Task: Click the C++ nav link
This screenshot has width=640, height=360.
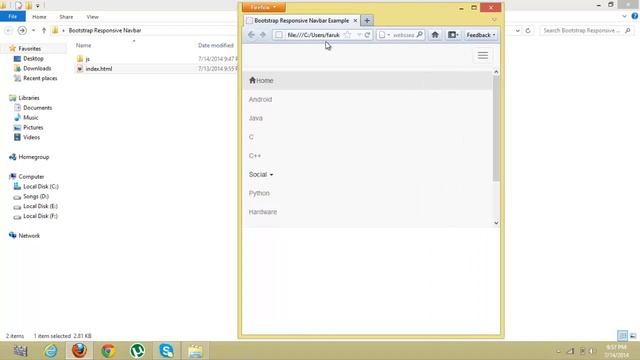Action: 255,156
